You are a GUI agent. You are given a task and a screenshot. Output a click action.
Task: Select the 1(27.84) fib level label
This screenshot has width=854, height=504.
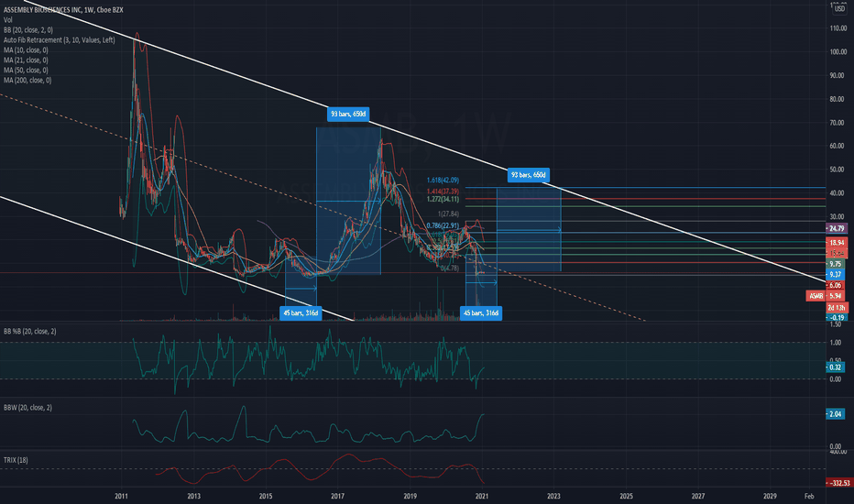pos(449,214)
